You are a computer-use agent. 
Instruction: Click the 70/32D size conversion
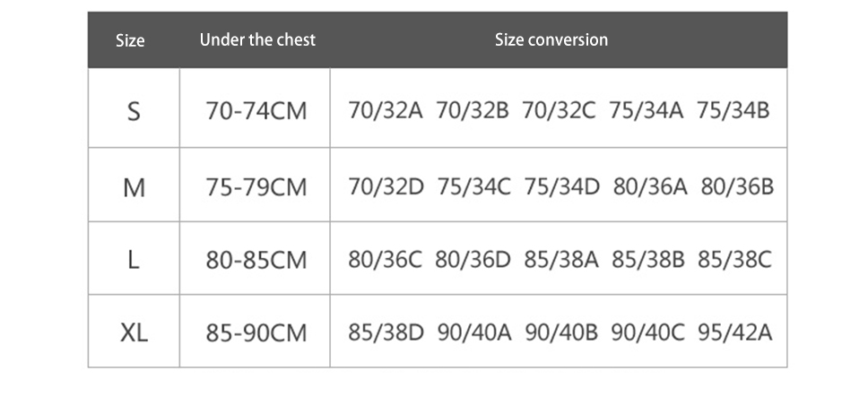click(x=385, y=187)
